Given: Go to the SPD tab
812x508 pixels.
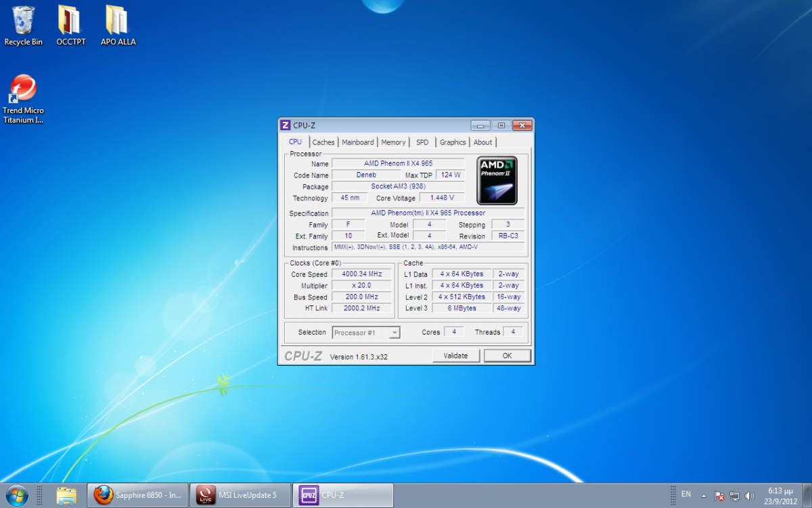Looking at the screenshot, I should coord(422,142).
